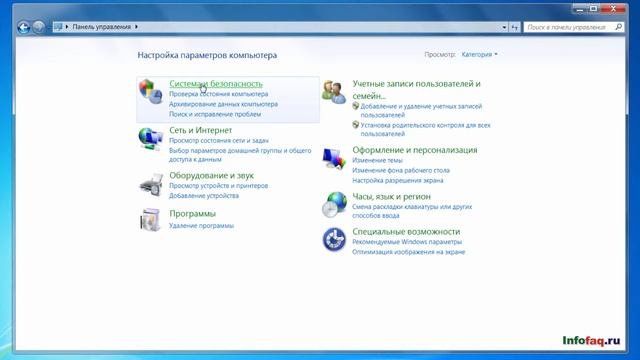Click the address bar computer icon
Screen dimensions: 640x360
pyautogui.click(x=58, y=27)
